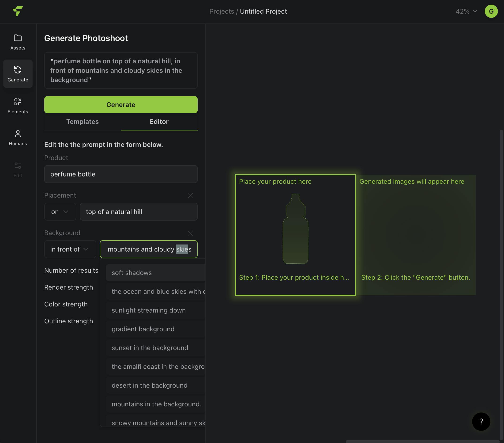Click the Edit sliders icon

click(x=18, y=166)
